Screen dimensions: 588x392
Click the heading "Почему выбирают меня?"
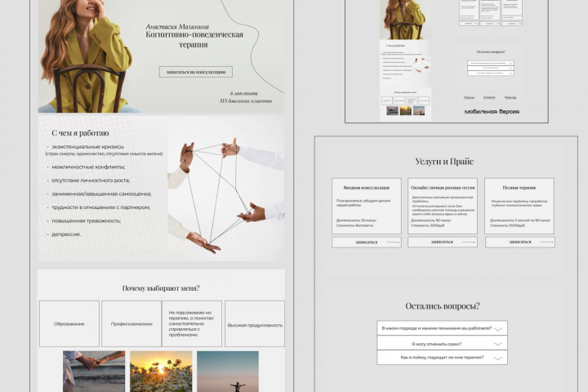click(161, 288)
